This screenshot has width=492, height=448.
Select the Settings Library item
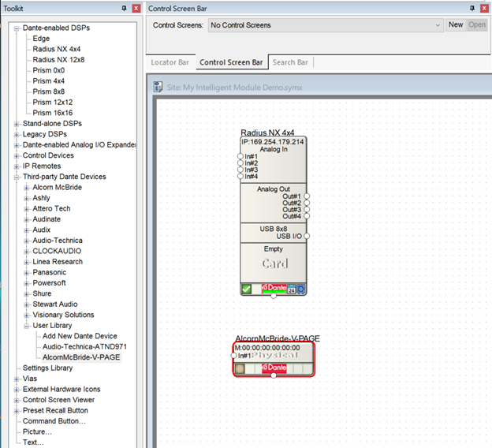tap(47, 368)
